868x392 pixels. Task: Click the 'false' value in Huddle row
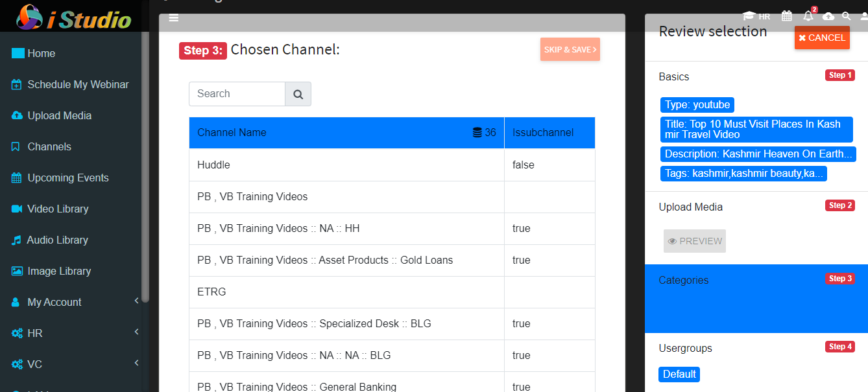524,165
